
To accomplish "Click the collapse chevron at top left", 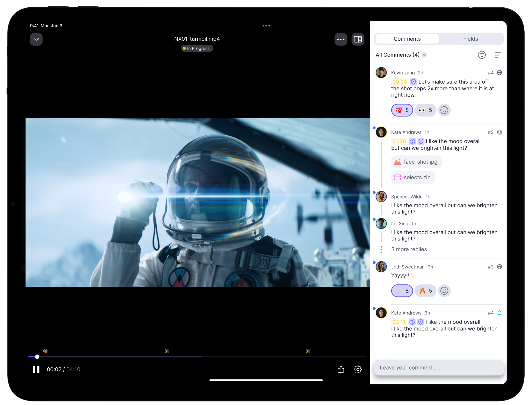I will (x=36, y=39).
